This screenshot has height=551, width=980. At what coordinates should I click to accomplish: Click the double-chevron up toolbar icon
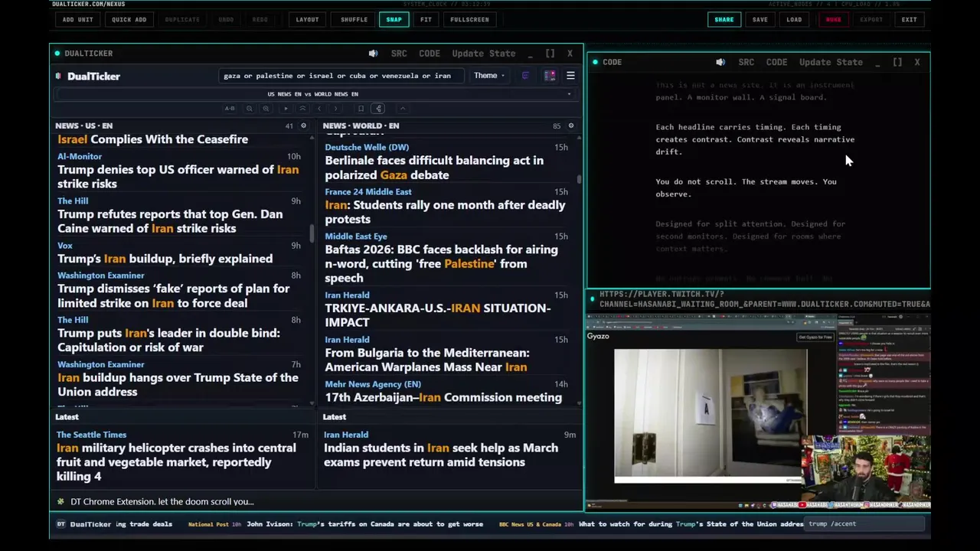point(302,109)
